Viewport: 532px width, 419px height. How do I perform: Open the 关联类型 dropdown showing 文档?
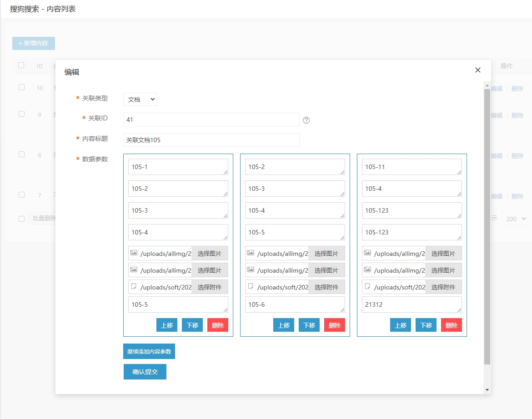pos(140,99)
